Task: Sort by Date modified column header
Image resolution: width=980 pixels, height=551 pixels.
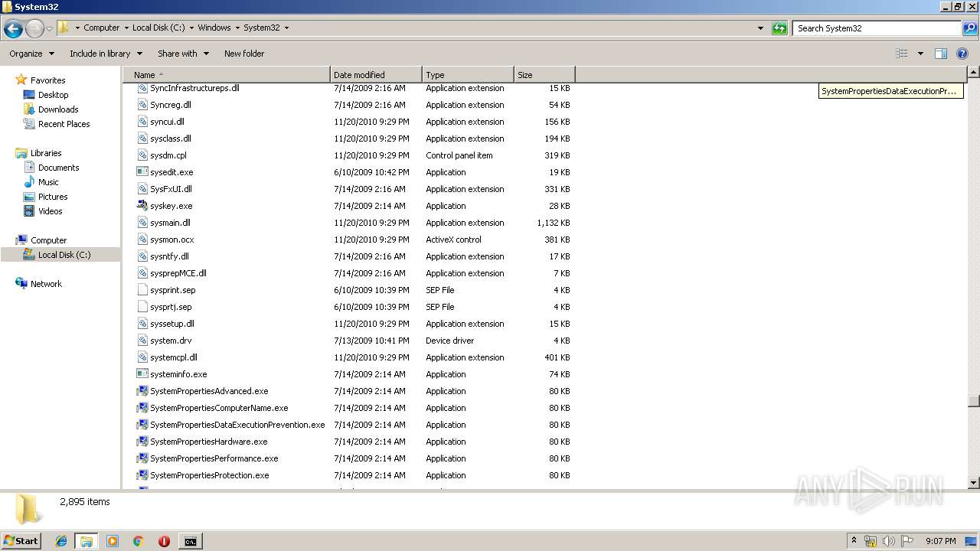Action: pos(376,75)
